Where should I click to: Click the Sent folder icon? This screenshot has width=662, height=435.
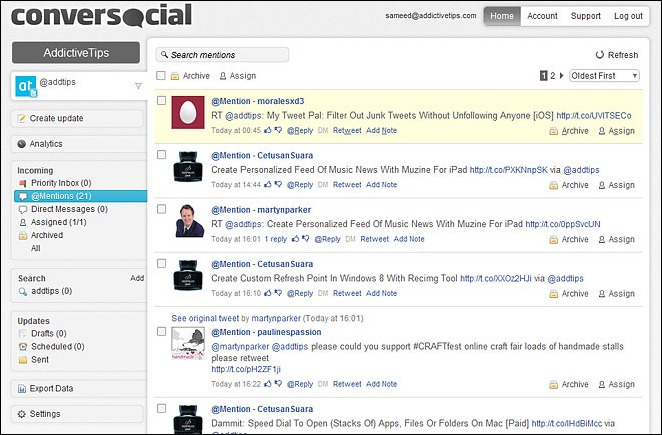(23, 360)
